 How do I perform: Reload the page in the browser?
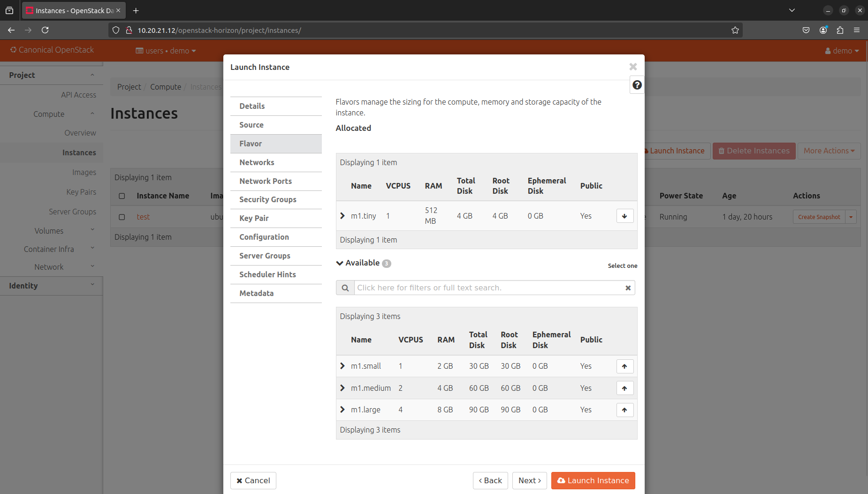click(45, 30)
